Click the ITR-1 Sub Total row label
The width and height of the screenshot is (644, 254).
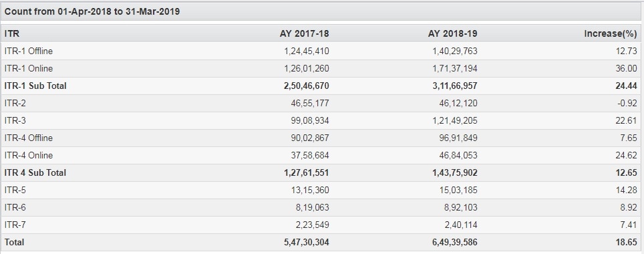click(35, 86)
